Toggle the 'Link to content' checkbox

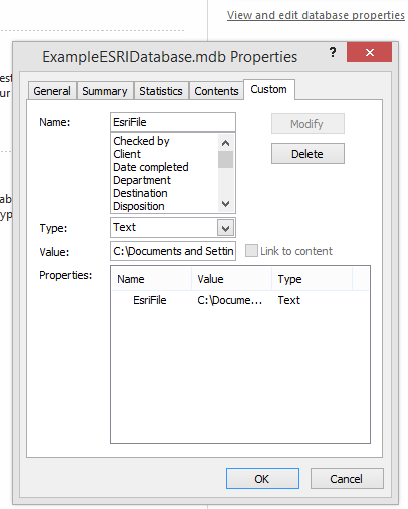point(251,251)
